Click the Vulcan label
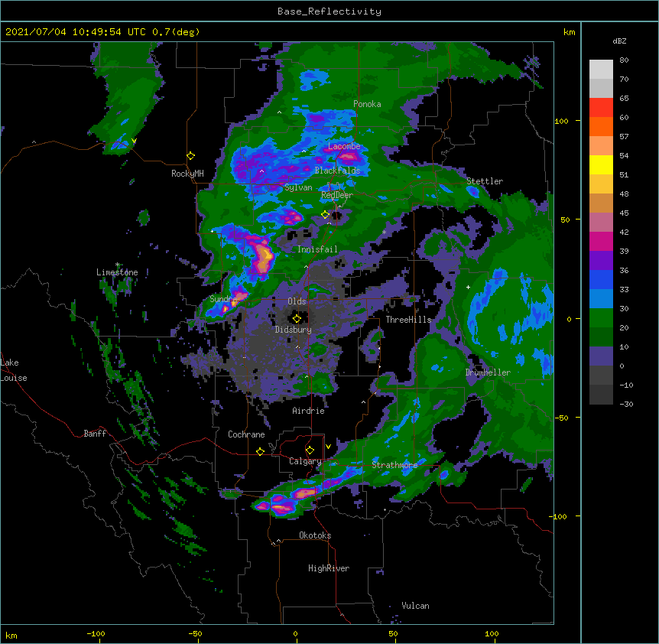This screenshot has width=659, height=644. 415,606
